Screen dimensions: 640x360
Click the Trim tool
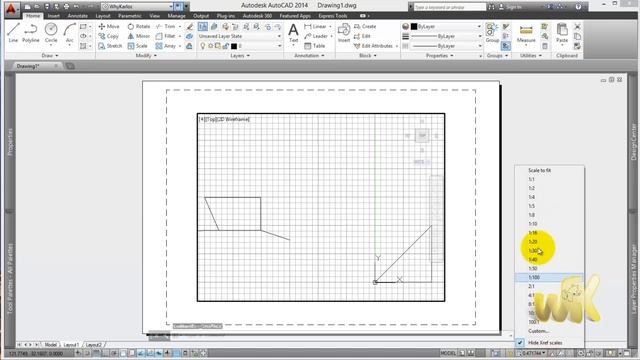166,26
